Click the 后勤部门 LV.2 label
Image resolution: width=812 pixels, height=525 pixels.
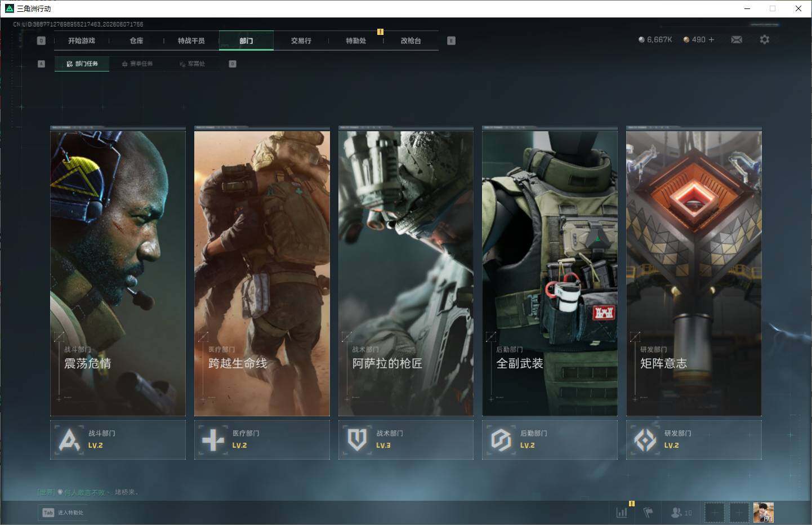[x=533, y=439]
